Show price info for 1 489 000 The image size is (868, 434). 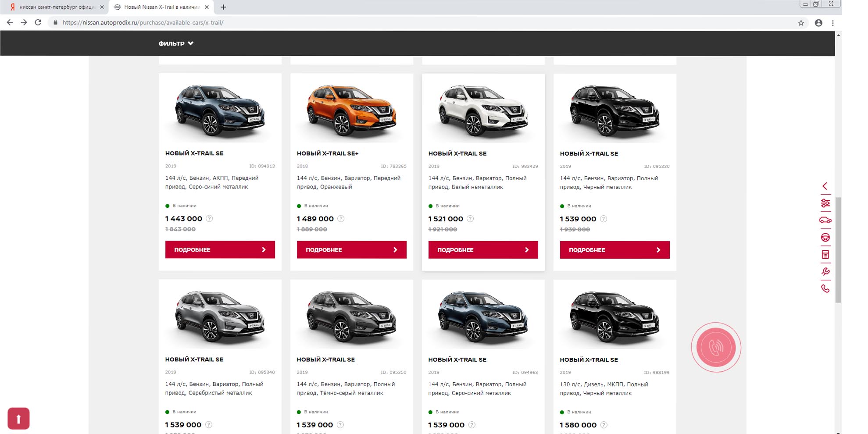click(341, 218)
